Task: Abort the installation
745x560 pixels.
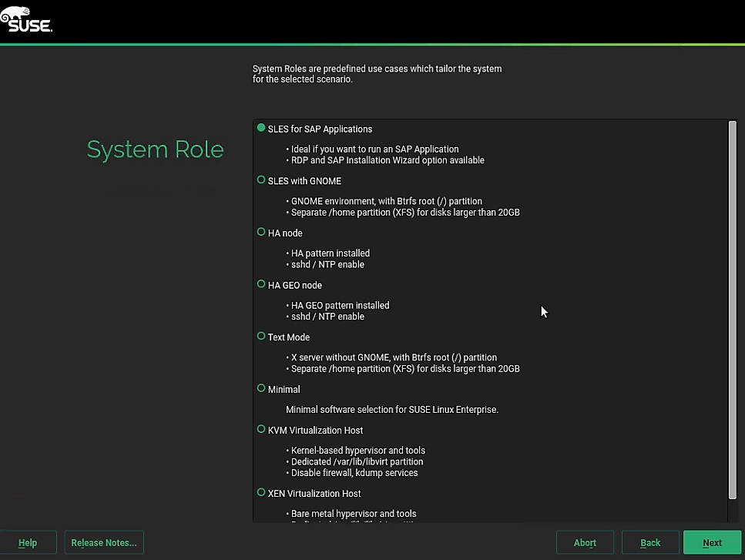Action: pyautogui.click(x=585, y=542)
